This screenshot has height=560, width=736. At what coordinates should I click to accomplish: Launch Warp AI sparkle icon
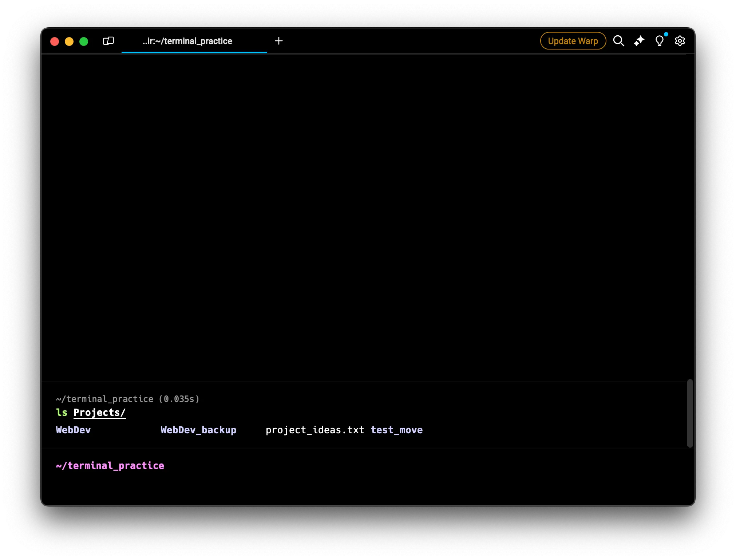(639, 41)
